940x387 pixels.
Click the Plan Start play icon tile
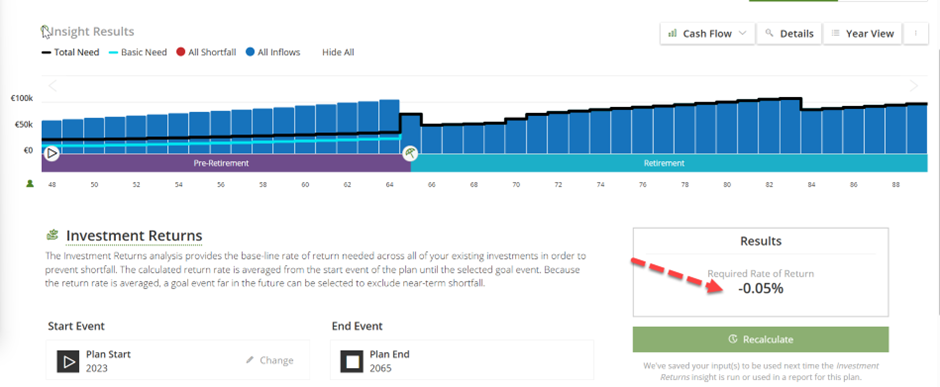coord(68,361)
